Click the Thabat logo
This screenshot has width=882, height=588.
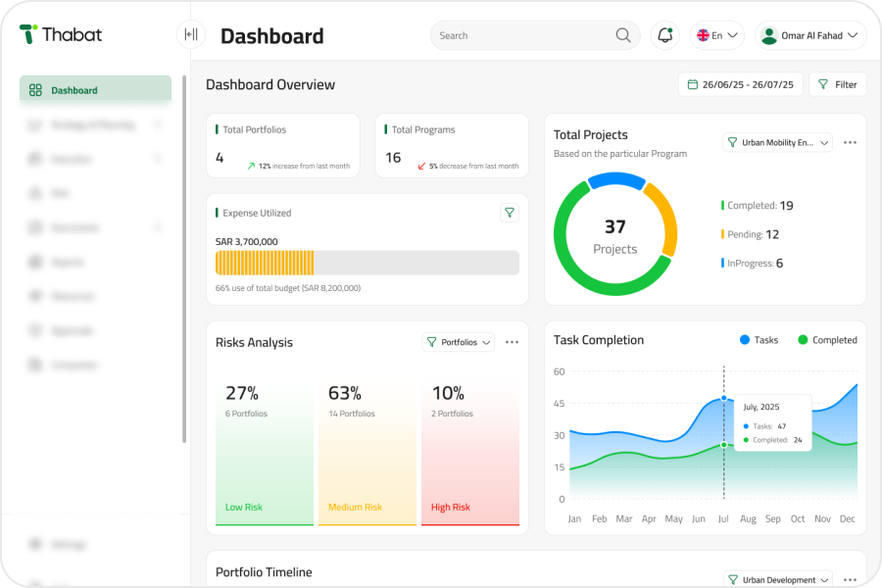pos(61,34)
